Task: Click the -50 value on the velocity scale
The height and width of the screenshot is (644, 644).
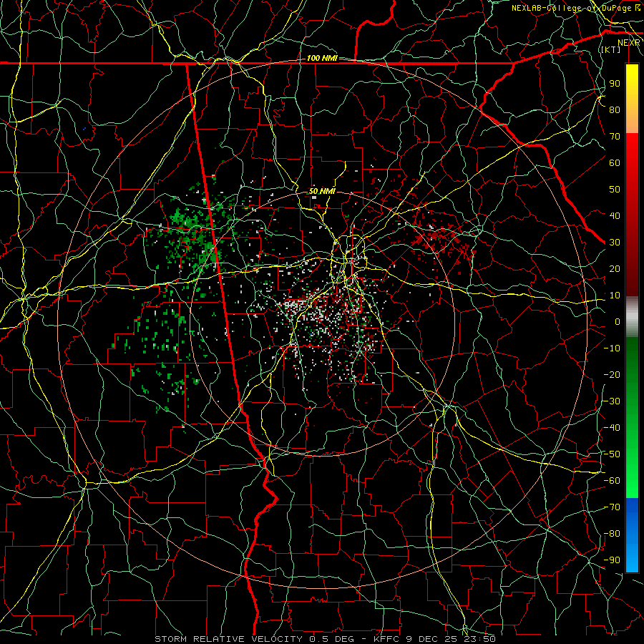Action: (612, 454)
